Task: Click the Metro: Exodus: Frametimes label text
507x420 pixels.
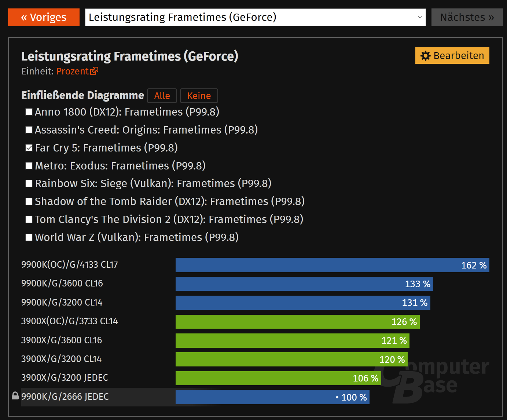Action: [120, 166]
